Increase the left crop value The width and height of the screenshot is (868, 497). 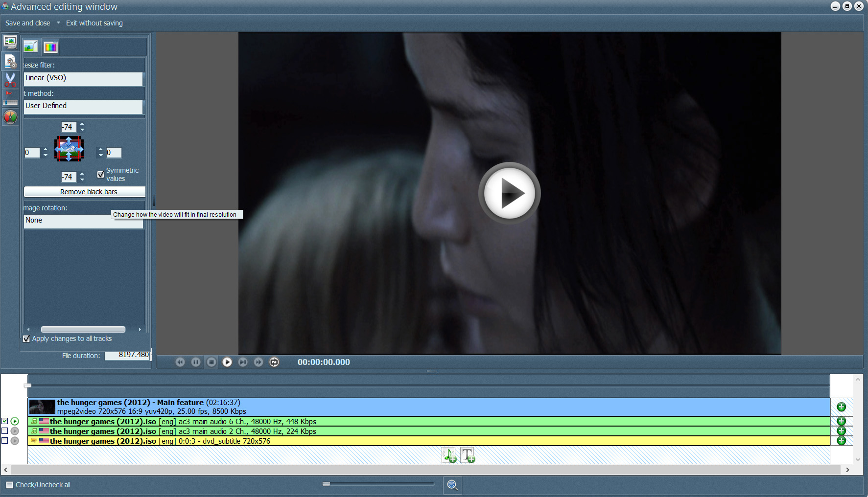(46, 150)
